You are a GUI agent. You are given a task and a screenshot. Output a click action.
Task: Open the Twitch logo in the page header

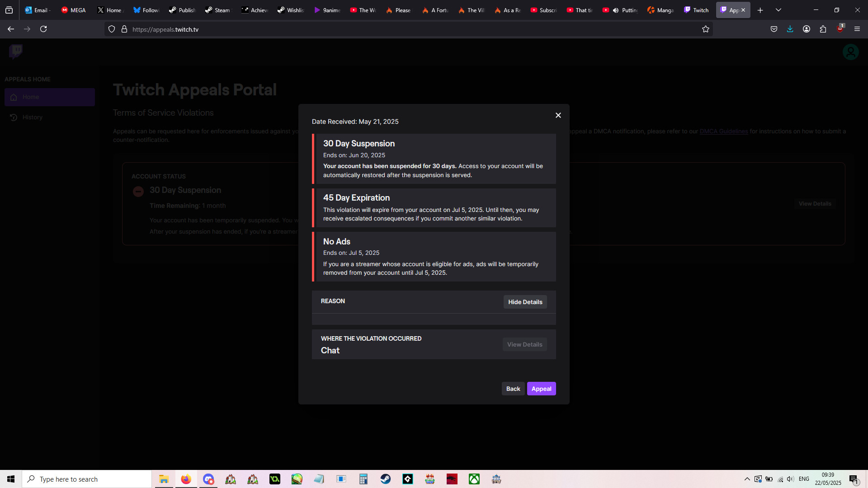pyautogui.click(x=16, y=51)
